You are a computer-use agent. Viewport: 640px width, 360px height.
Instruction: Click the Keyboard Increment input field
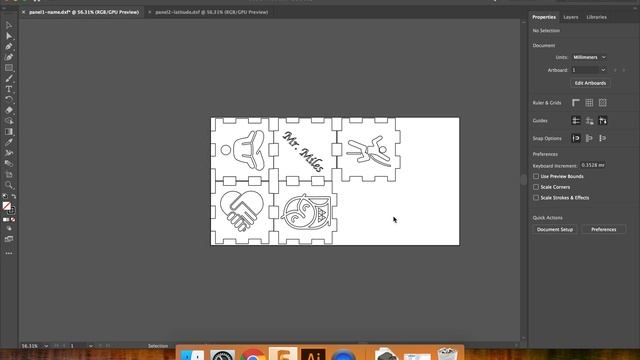(x=593, y=165)
